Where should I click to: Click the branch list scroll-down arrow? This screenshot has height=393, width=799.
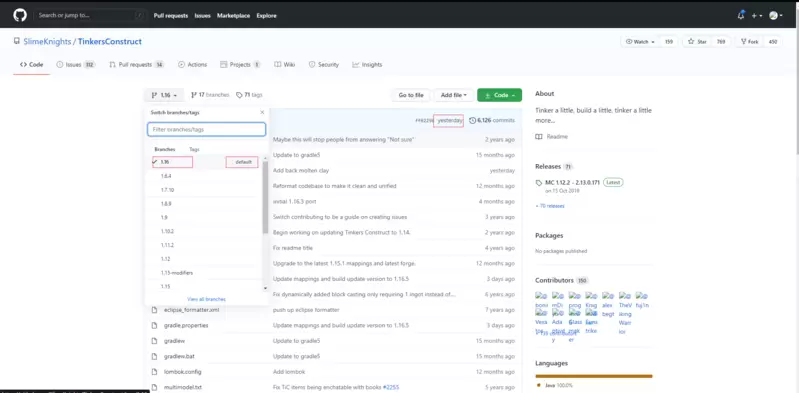pyautogui.click(x=265, y=289)
